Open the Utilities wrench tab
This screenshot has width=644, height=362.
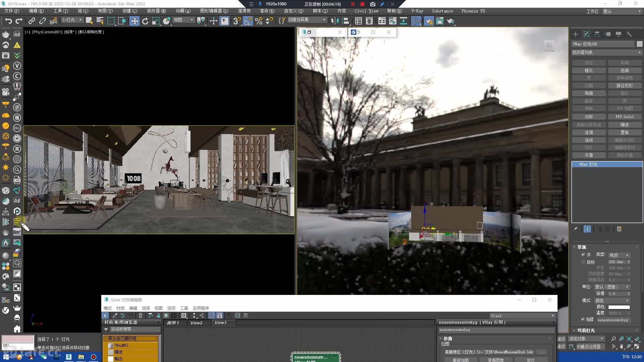[629, 34]
